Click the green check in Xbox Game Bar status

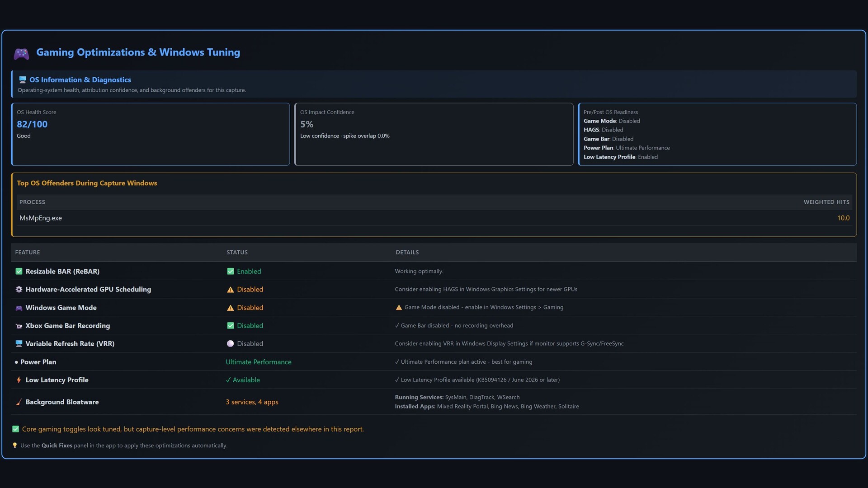[x=230, y=326]
